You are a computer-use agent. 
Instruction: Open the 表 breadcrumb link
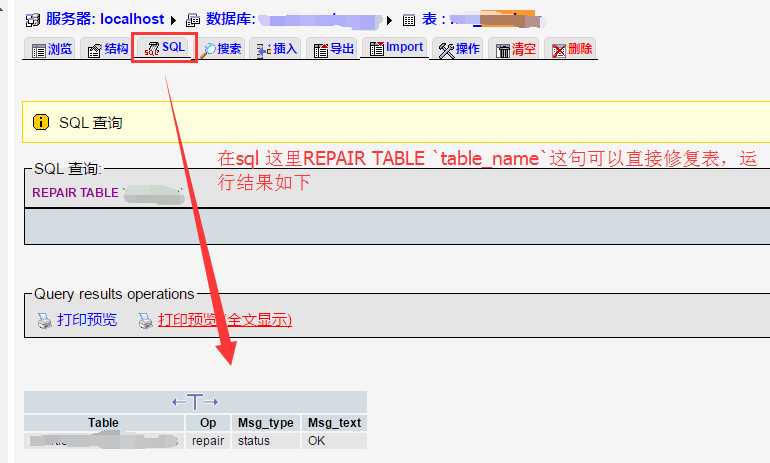point(481,19)
